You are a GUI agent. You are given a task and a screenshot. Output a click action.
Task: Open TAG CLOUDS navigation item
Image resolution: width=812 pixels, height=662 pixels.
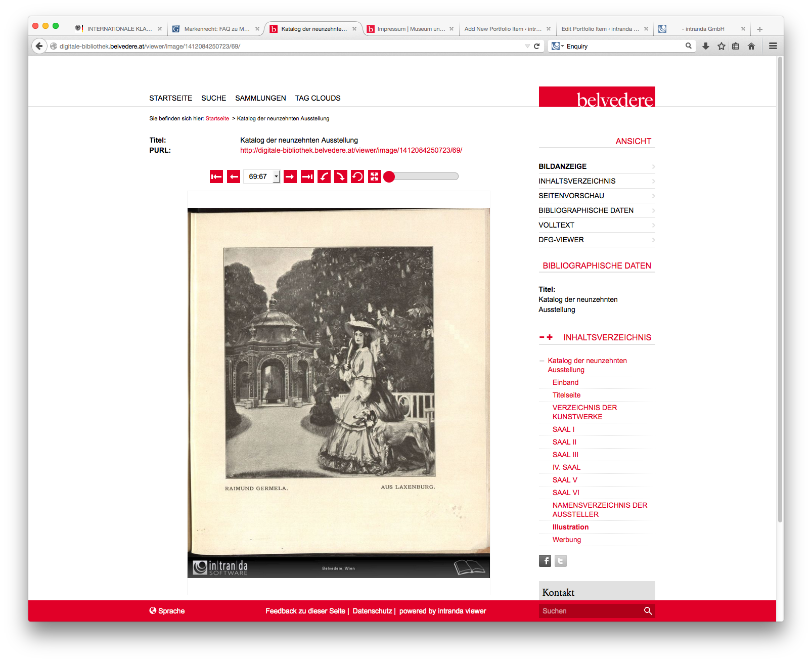click(318, 98)
